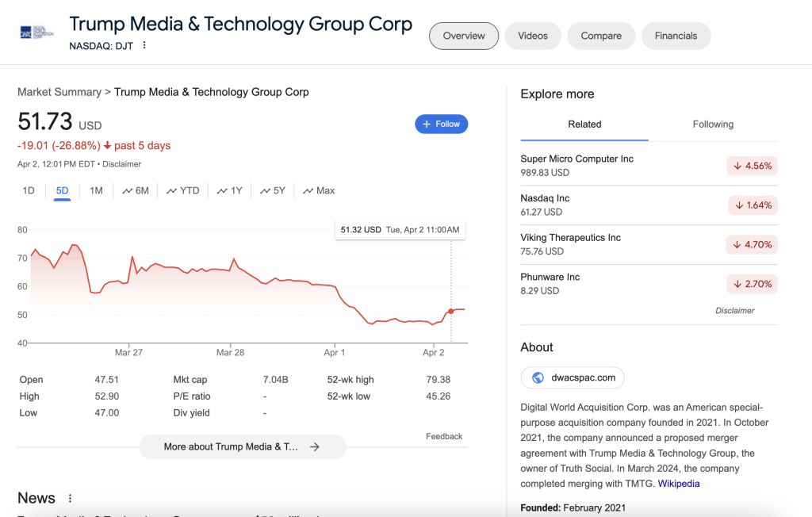Open Super Micro Computer Inc stock
Screen dimensions: 812x517
click(x=649, y=166)
